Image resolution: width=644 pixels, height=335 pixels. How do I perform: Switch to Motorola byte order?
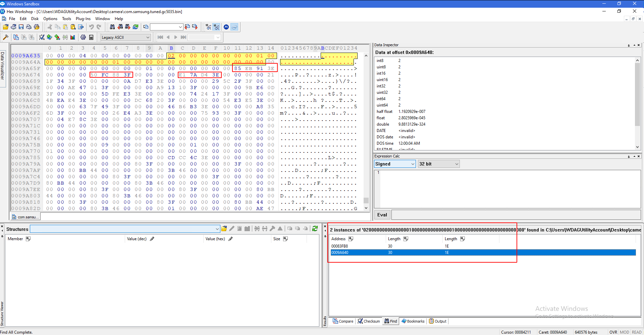226,27
